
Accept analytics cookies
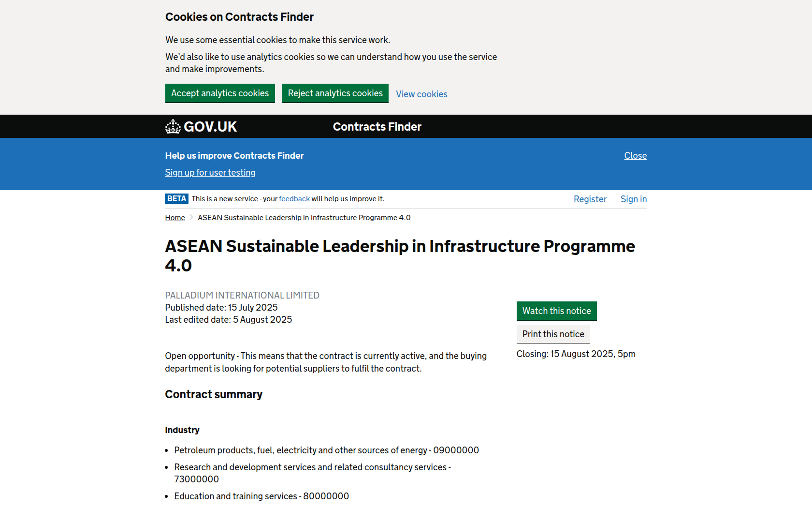point(220,93)
